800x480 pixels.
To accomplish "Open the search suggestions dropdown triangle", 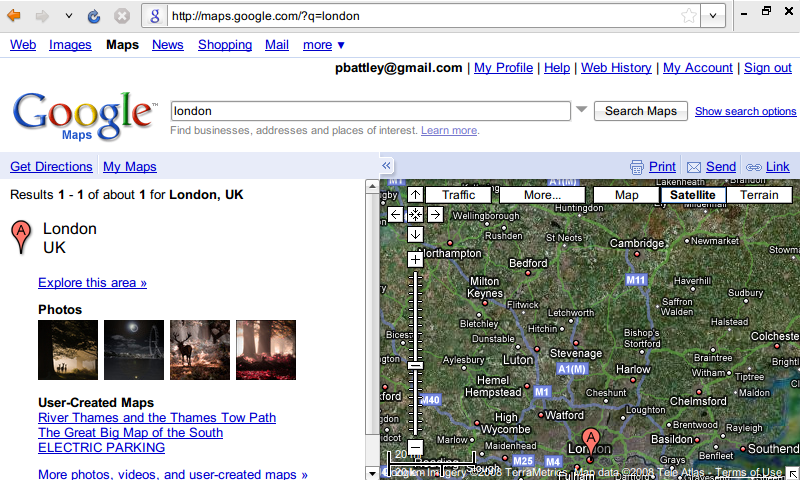I will tap(581, 109).
